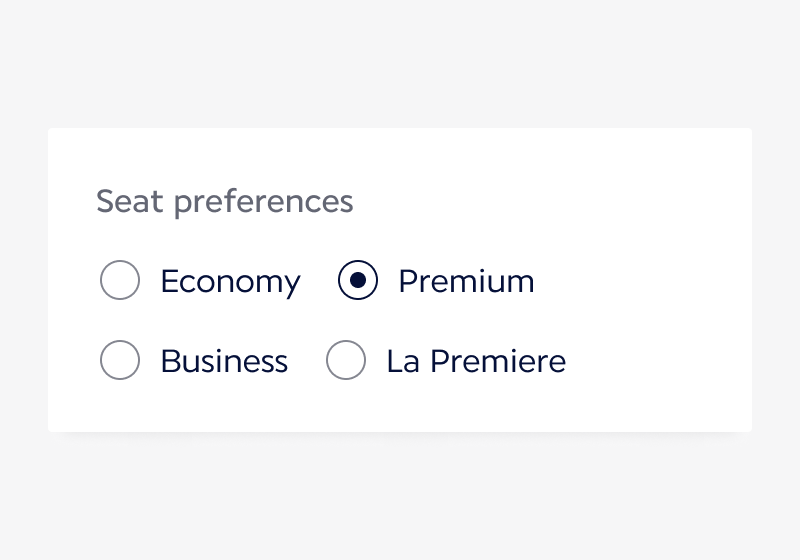Select the Economy radio button

[120, 281]
